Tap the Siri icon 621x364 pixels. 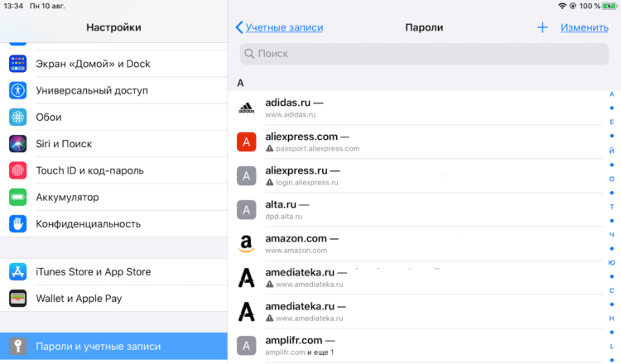point(18,144)
